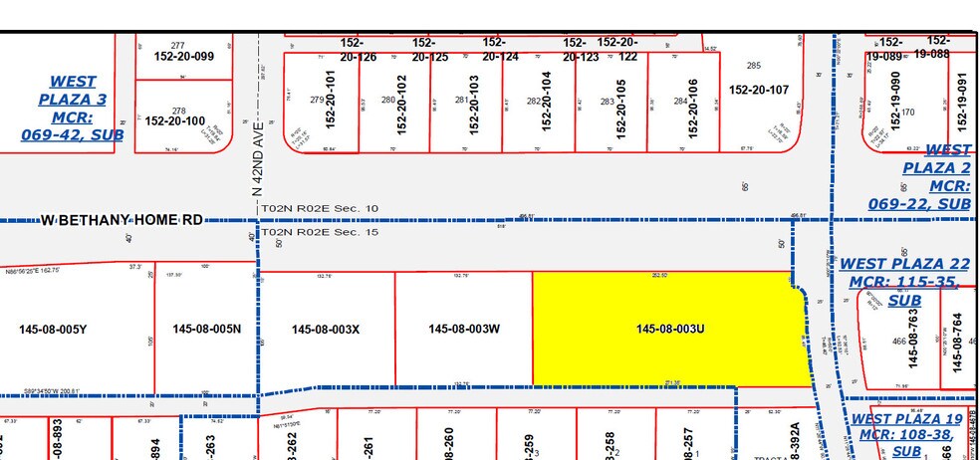Open the West Plaza 2 subdivision link
Screen dimensions: 980x460
coord(935,177)
